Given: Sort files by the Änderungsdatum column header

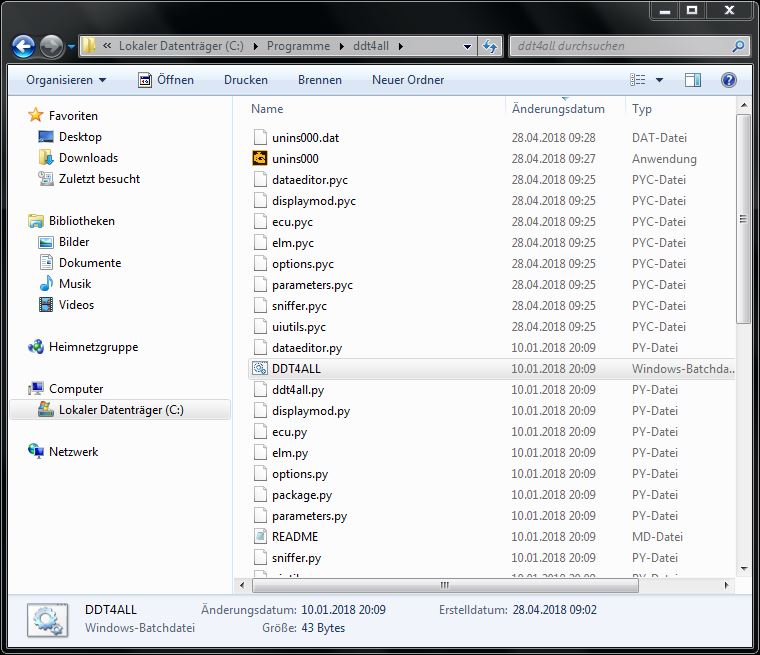Looking at the screenshot, I should click(x=558, y=109).
